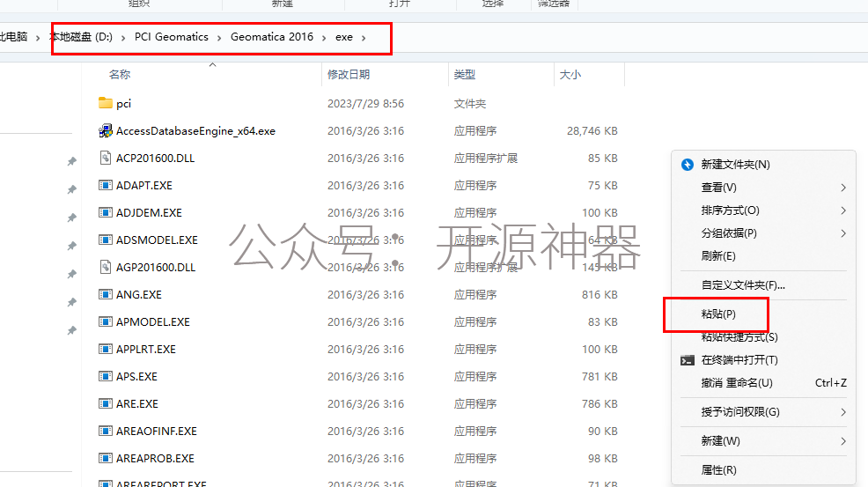Screen dimensions: 868x487
Task: Click the 2023/7/29 8:56 date value
Action: tap(365, 104)
